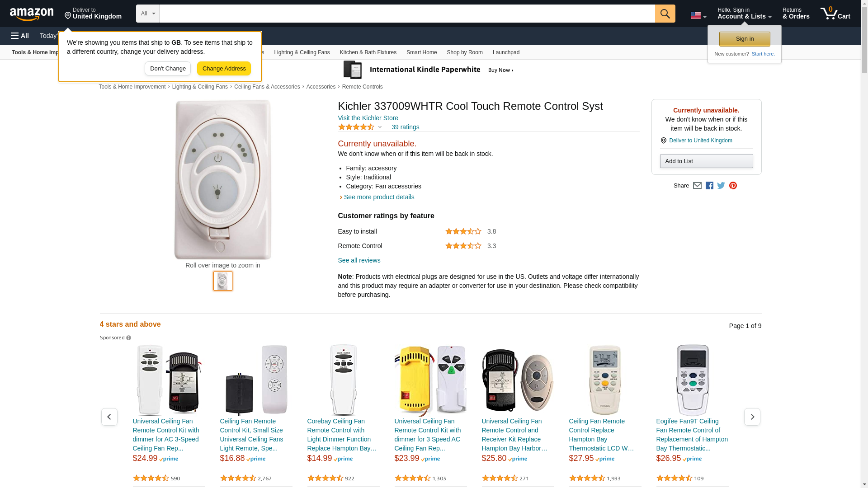Share product via email icon
Image resolution: width=868 pixels, height=488 pixels.
pos(697,186)
